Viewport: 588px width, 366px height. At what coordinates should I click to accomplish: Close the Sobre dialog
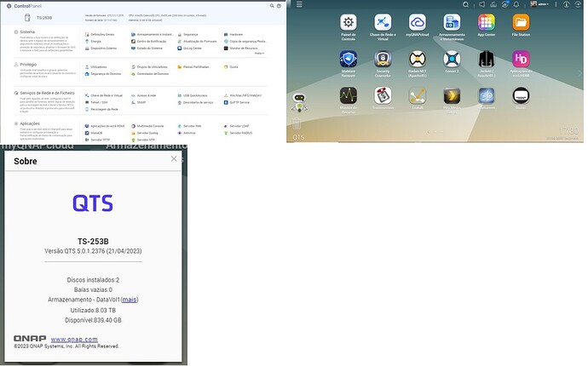point(174,159)
